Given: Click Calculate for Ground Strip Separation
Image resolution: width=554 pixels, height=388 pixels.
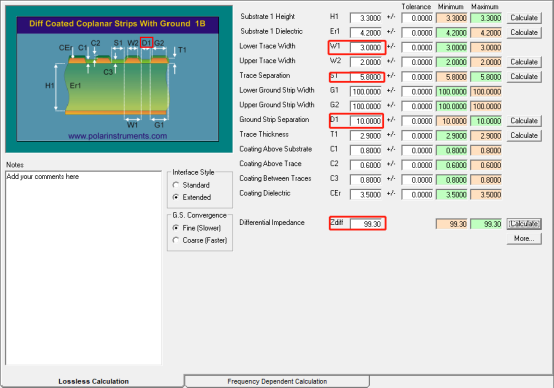Looking at the screenshot, I should (x=524, y=121).
